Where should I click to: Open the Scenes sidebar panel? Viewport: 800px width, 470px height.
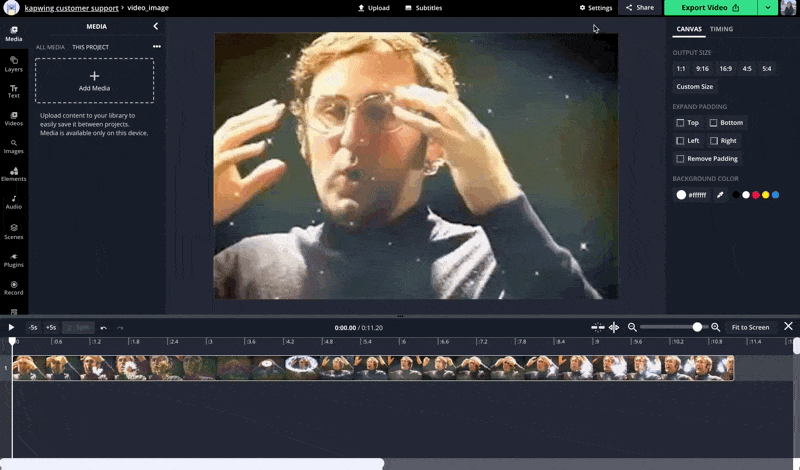(14, 232)
